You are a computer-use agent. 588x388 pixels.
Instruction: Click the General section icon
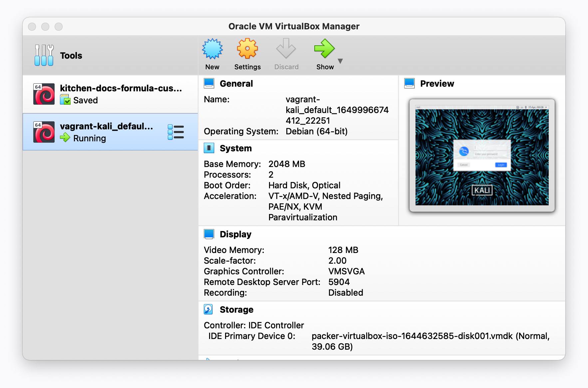(209, 83)
